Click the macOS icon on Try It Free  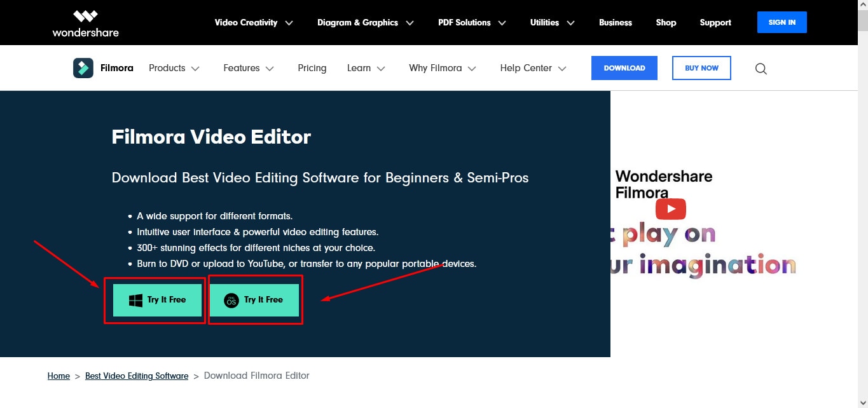[231, 300]
